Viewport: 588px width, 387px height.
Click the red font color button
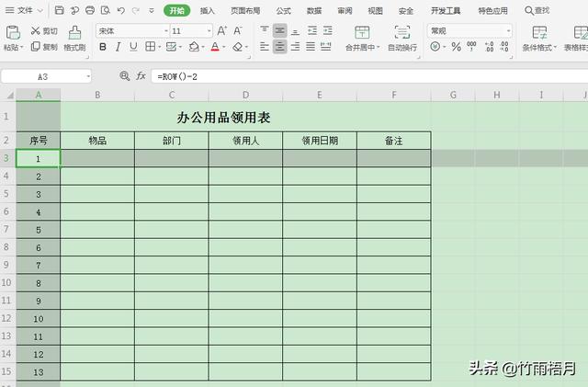[215, 47]
